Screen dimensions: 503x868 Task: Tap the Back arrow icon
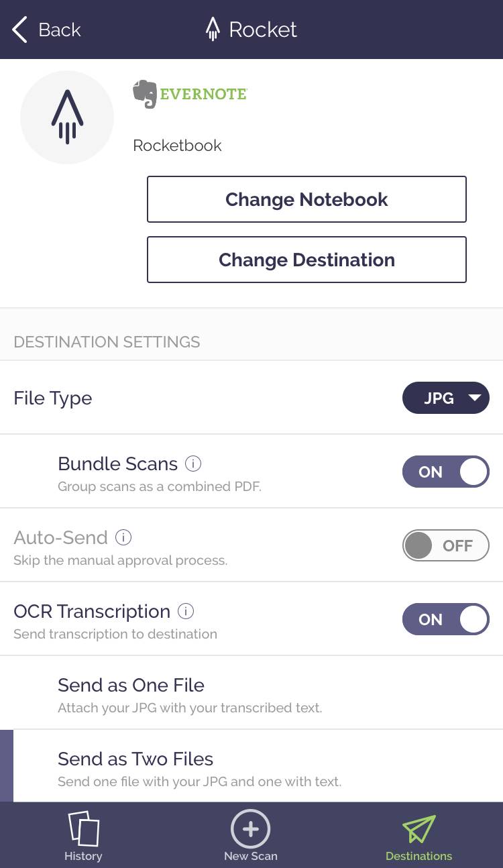20,30
